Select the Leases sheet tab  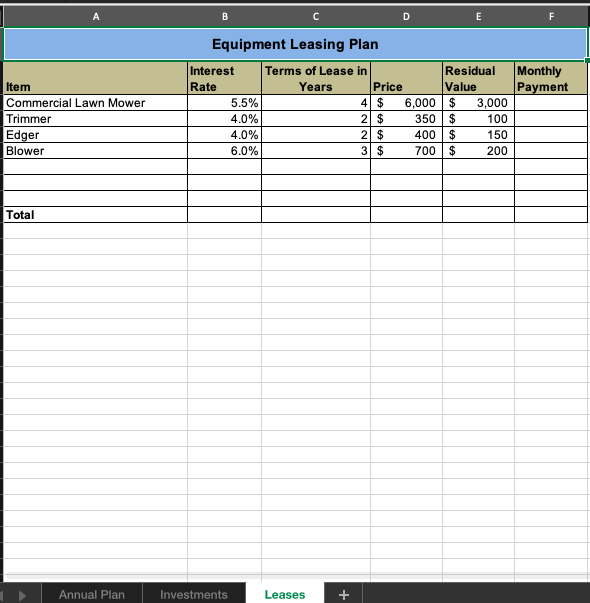pyautogui.click(x=285, y=595)
